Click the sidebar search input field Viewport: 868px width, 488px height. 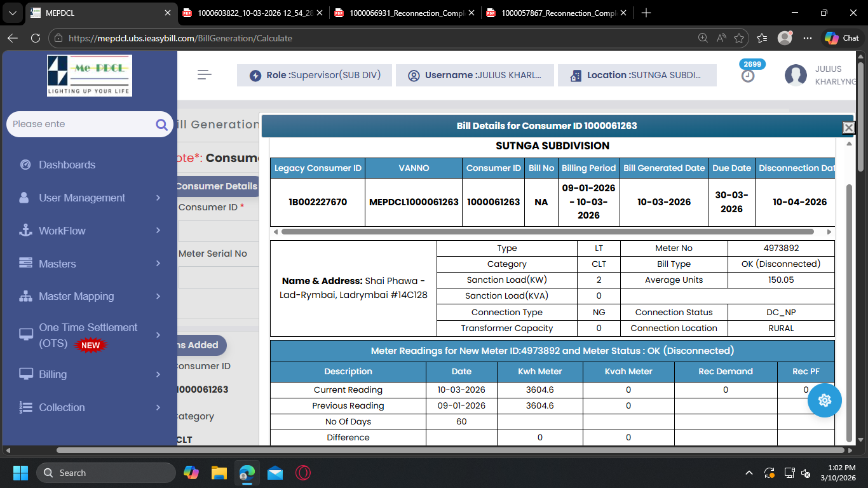[79, 125]
